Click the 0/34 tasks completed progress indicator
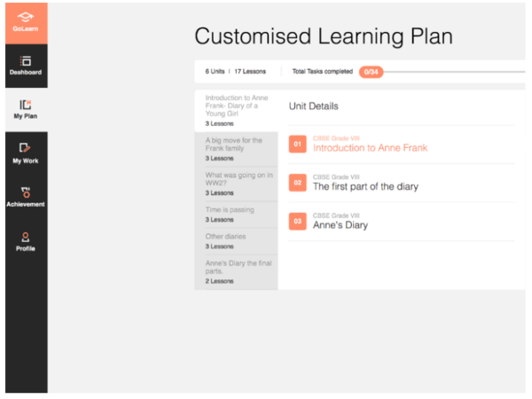This screenshot has width=532, height=399. [371, 71]
